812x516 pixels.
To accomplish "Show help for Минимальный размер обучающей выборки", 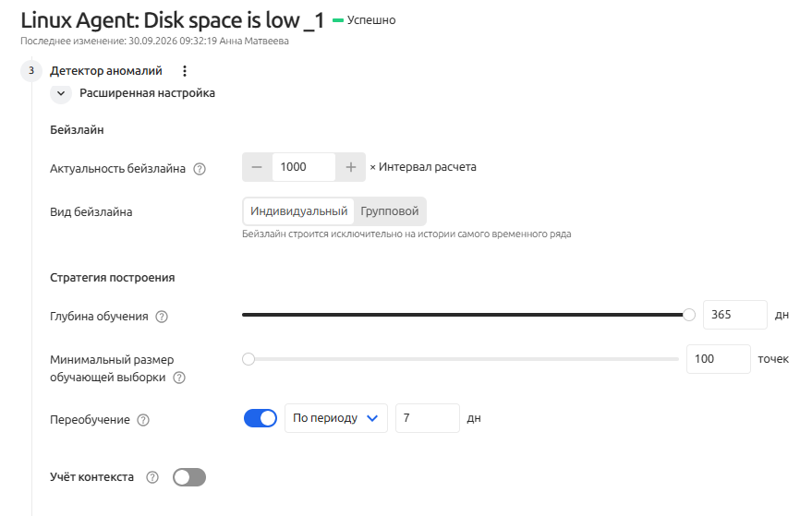I will coord(179,378).
